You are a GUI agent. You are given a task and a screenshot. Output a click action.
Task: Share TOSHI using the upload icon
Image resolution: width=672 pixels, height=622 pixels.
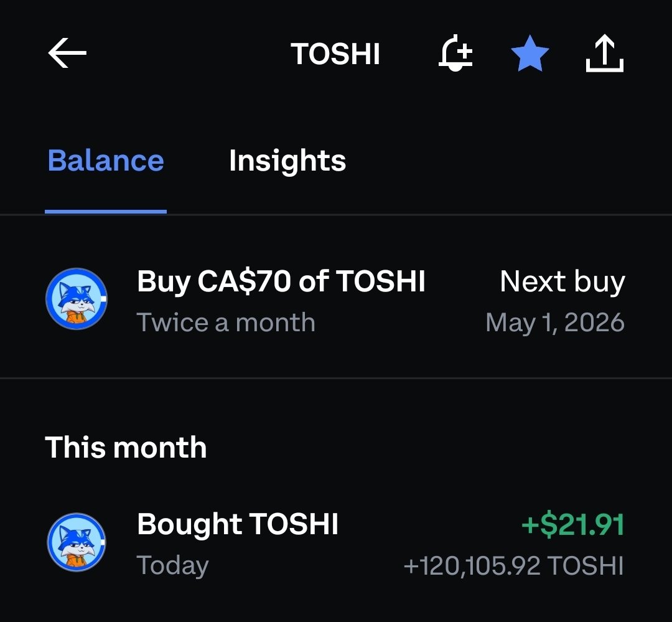coord(604,54)
